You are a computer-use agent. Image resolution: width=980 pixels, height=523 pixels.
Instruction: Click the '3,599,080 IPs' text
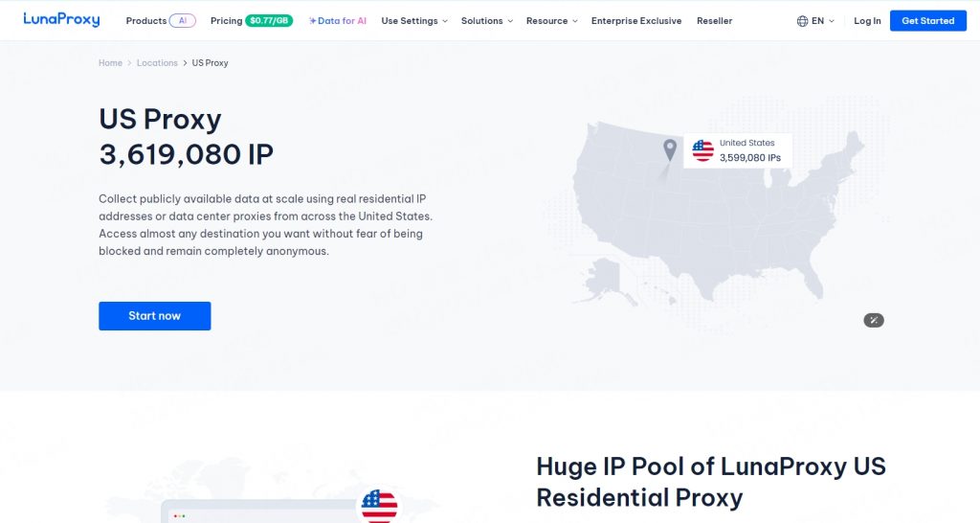[750, 158]
